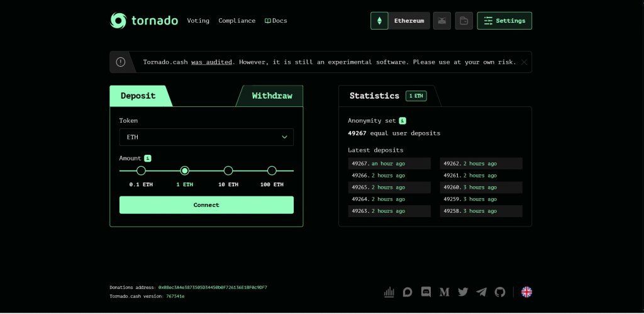Open the Discord icon
644x314 pixels.
(426, 292)
